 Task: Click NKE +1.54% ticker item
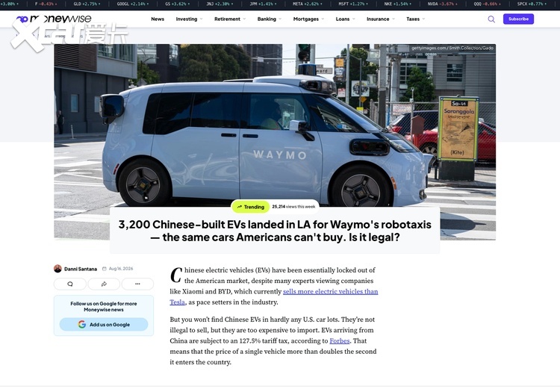pyautogui.click(x=397, y=4)
